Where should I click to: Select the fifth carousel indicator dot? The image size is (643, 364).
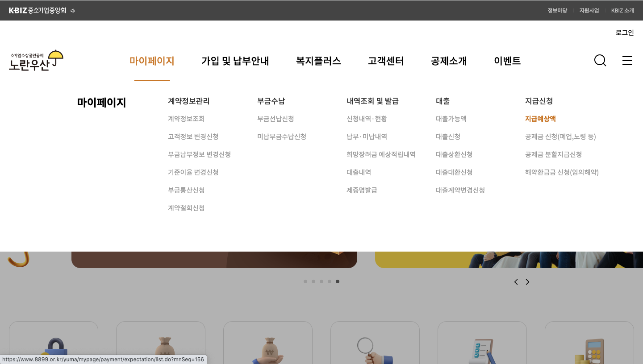(338, 281)
